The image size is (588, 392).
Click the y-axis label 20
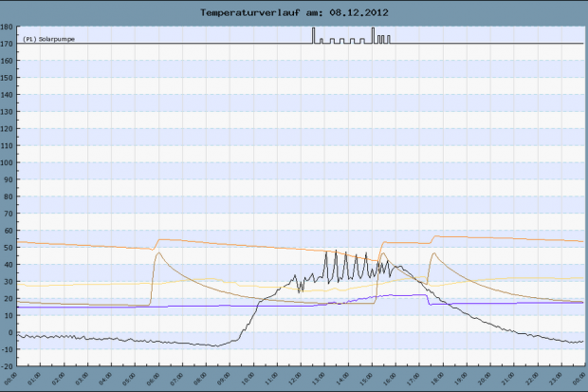9,299
